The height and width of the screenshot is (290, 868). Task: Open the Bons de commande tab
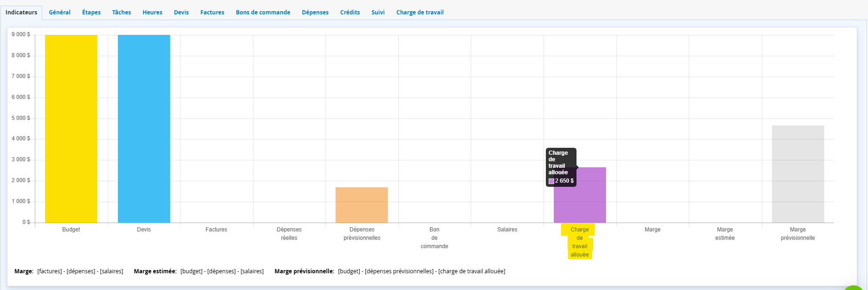click(263, 13)
